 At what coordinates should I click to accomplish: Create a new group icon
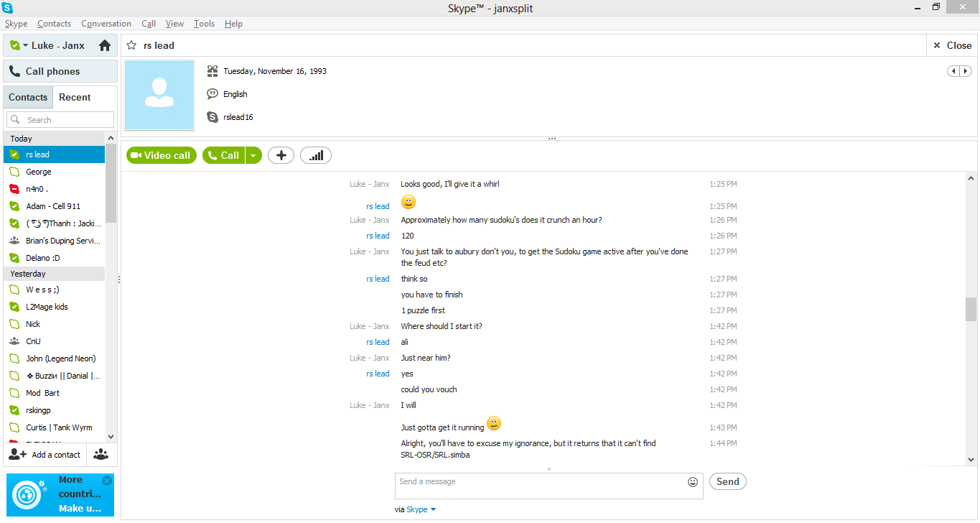pos(101,455)
